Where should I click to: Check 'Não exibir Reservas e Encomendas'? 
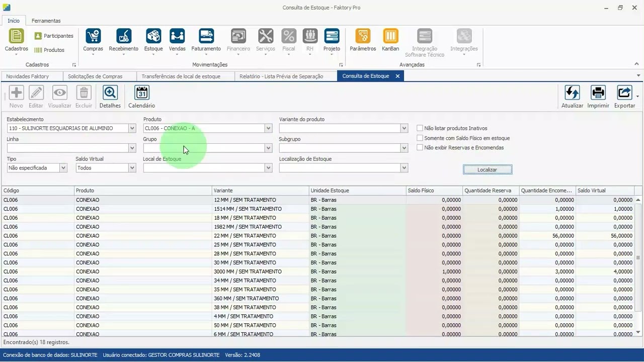pyautogui.click(x=420, y=147)
